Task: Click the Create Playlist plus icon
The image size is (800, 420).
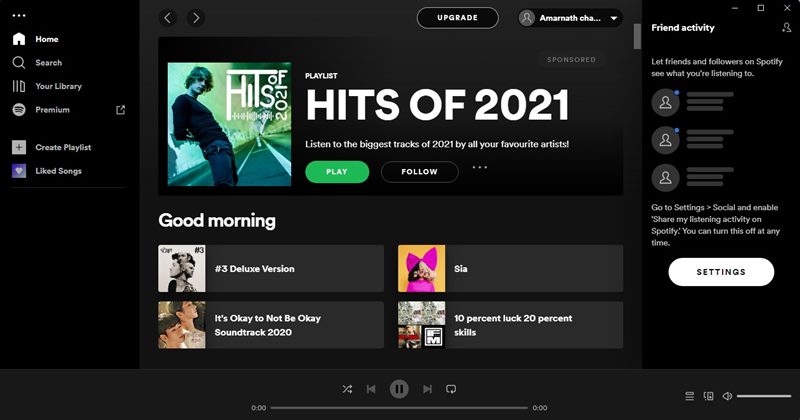Action: (19, 147)
